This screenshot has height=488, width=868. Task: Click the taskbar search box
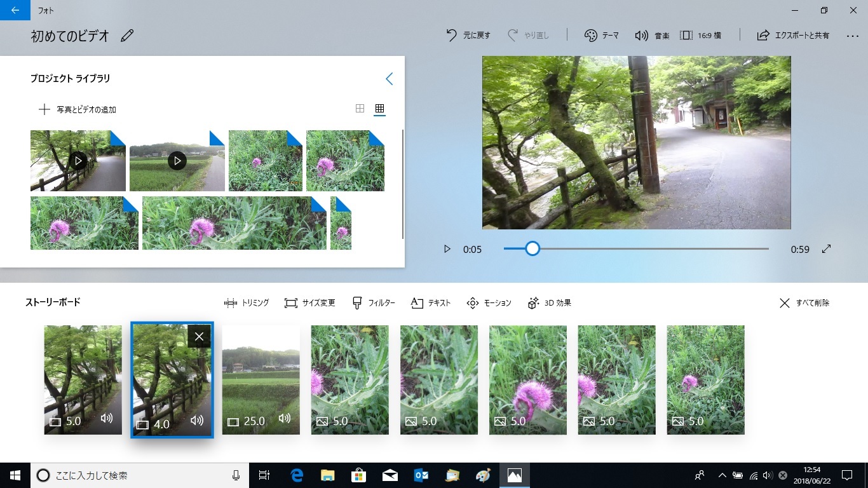point(140,475)
